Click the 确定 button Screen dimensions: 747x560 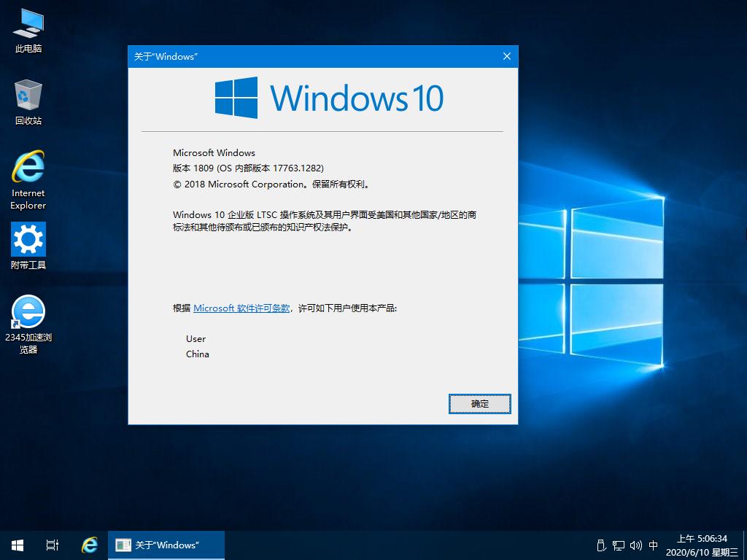click(x=480, y=404)
